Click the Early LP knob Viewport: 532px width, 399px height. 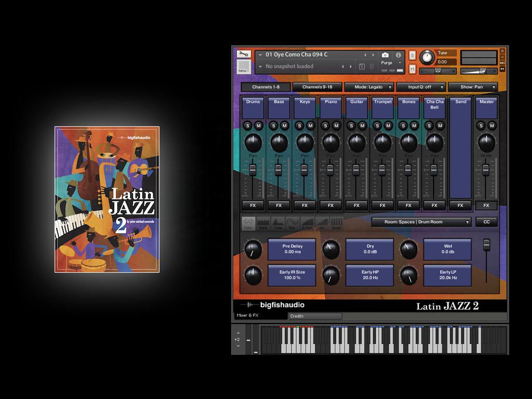click(x=409, y=275)
